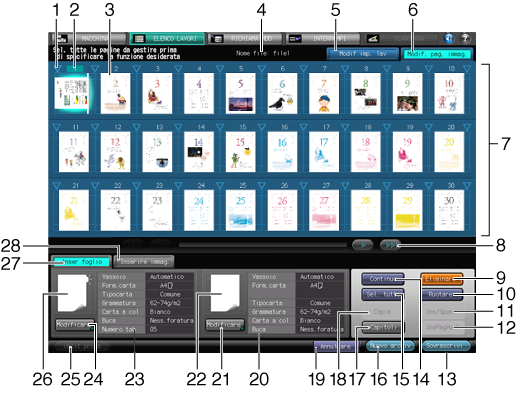Click the previous pages arrow button
The image size is (516, 394).
click(x=161, y=245)
